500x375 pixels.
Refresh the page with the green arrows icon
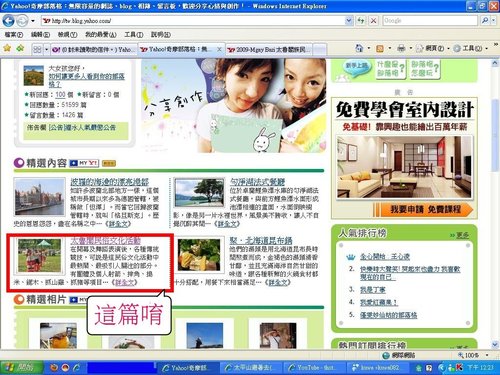pyautogui.click(x=361, y=21)
